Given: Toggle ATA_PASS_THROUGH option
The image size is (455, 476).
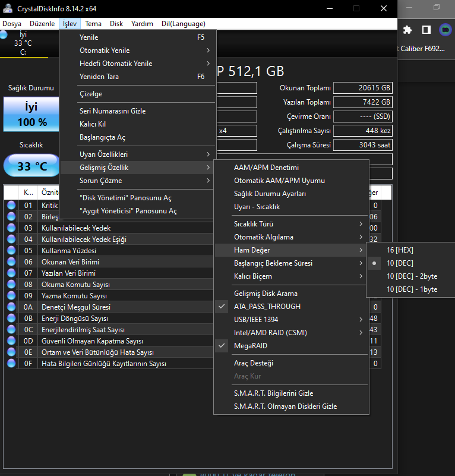Looking at the screenshot, I should 292,307.
